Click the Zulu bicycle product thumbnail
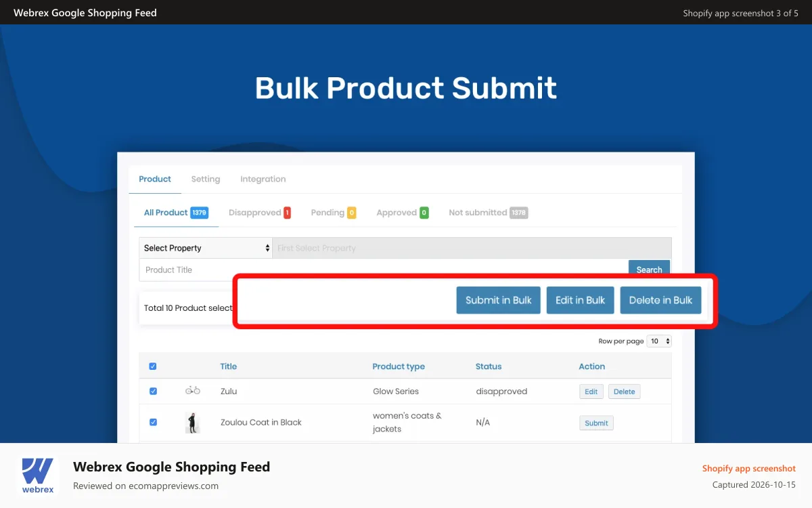 [x=193, y=390]
